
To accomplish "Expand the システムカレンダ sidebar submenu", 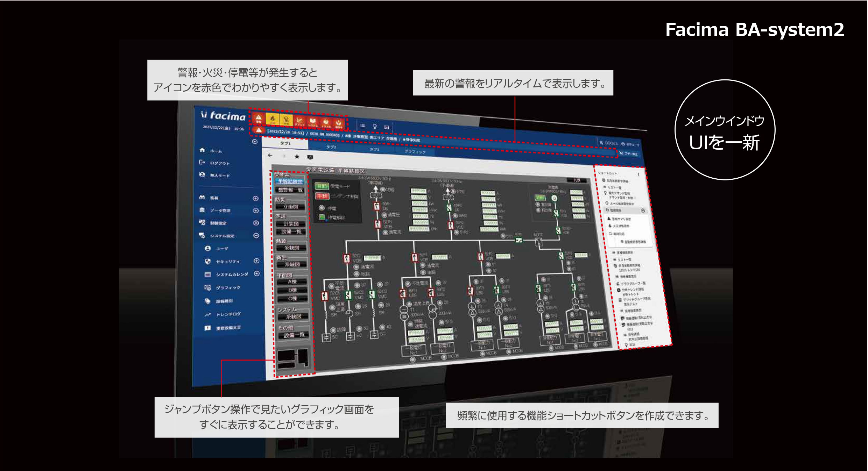I will pos(257,273).
